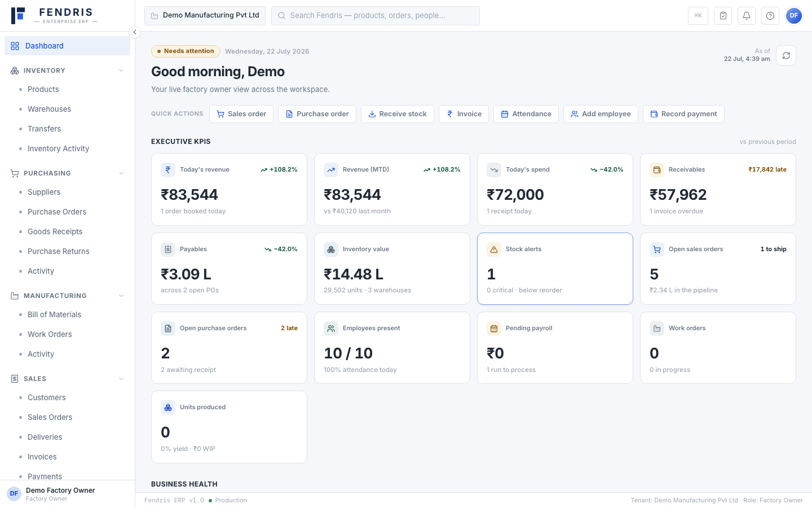Click the Purchasing cart icon in sidebar
Image resolution: width=812 pixels, height=508 pixels.
pos(15,173)
